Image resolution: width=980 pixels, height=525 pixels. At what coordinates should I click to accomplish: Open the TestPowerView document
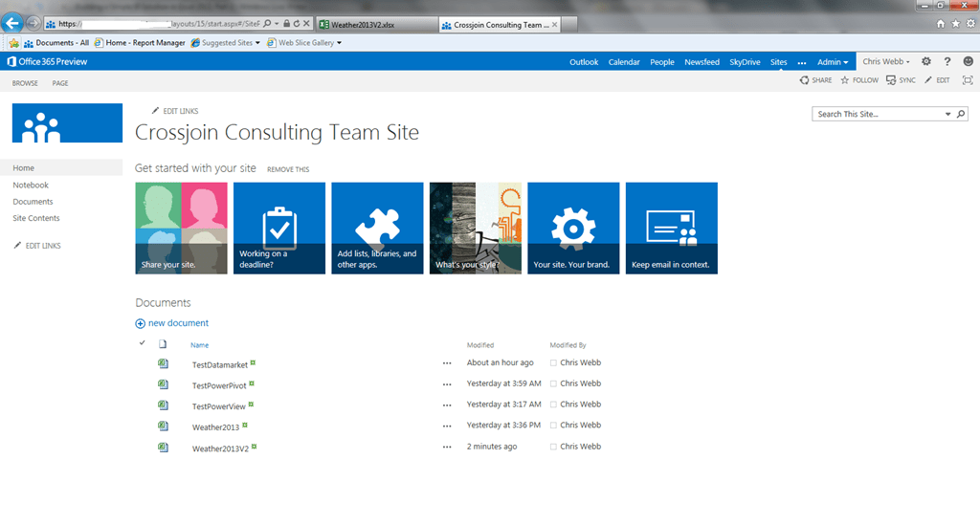(x=219, y=406)
